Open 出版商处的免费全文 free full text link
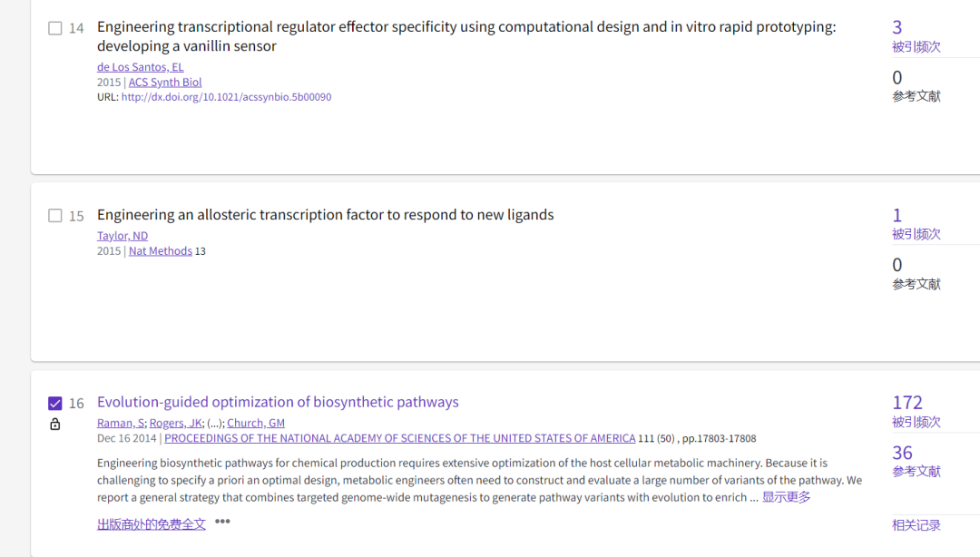 point(152,524)
